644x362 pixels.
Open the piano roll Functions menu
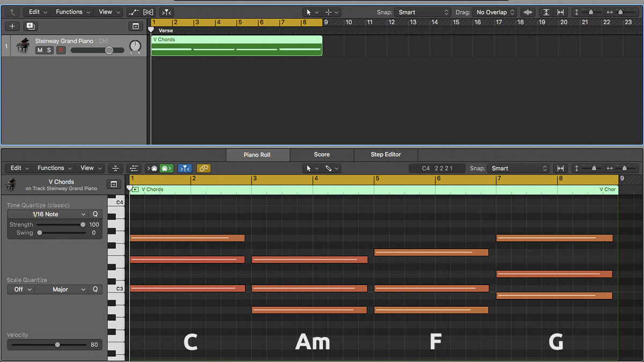55,168
